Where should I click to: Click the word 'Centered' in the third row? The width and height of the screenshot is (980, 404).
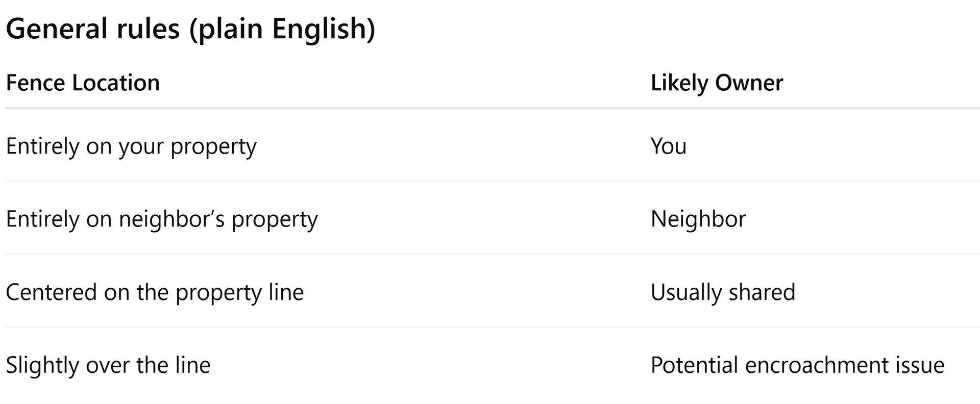point(51,293)
